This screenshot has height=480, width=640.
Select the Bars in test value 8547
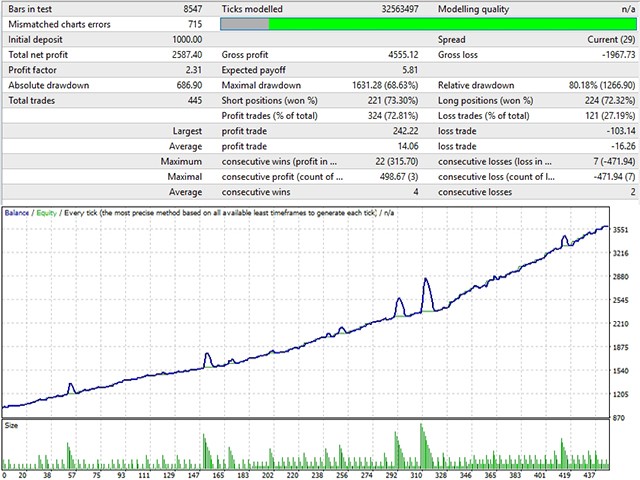193,9
